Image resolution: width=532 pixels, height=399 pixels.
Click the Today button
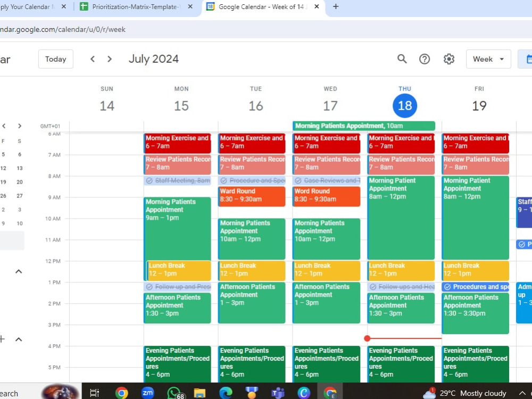56,59
